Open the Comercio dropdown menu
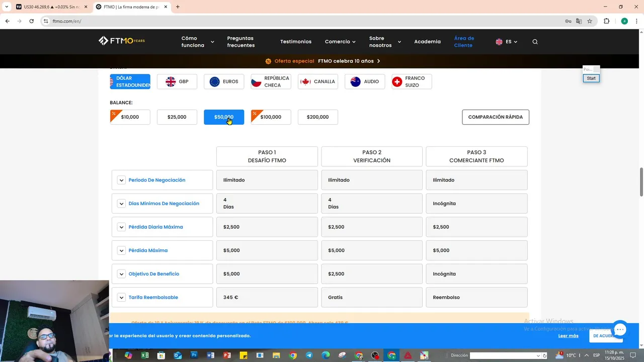Screen dimensions: 644x362 [x=340, y=42]
